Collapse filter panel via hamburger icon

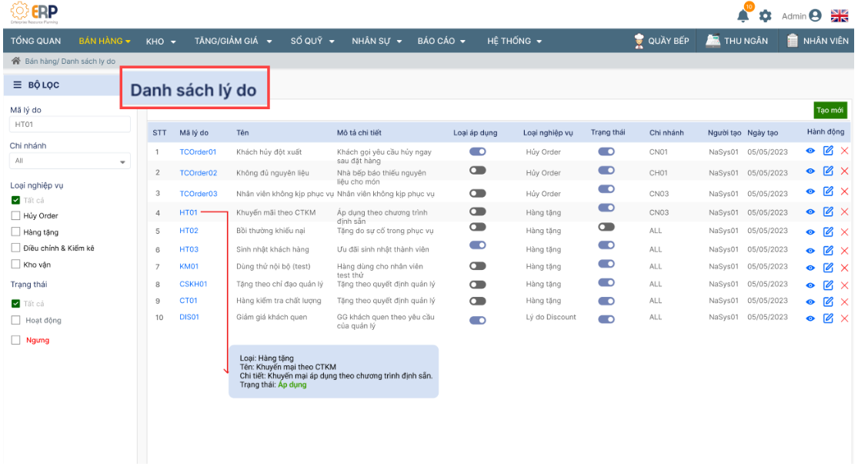(x=17, y=85)
